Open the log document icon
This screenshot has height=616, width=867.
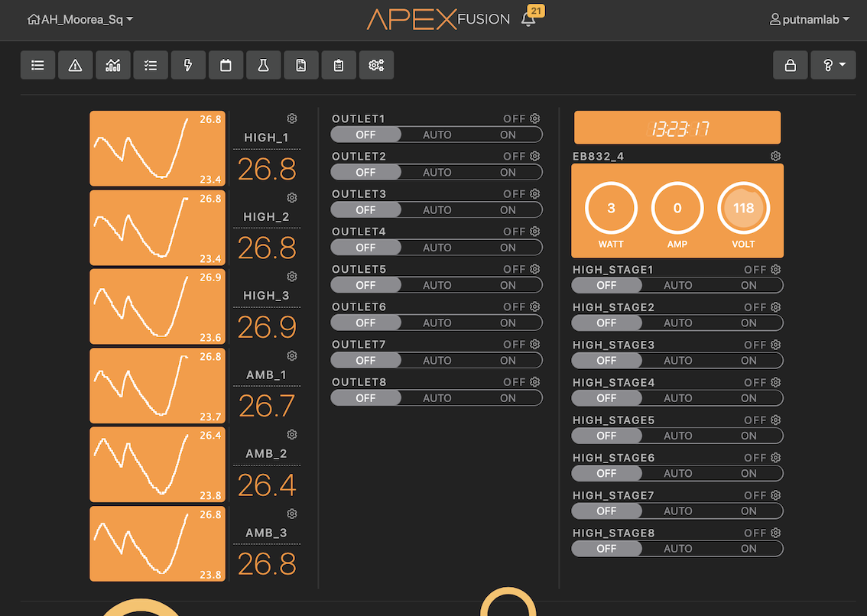click(300, 65)
